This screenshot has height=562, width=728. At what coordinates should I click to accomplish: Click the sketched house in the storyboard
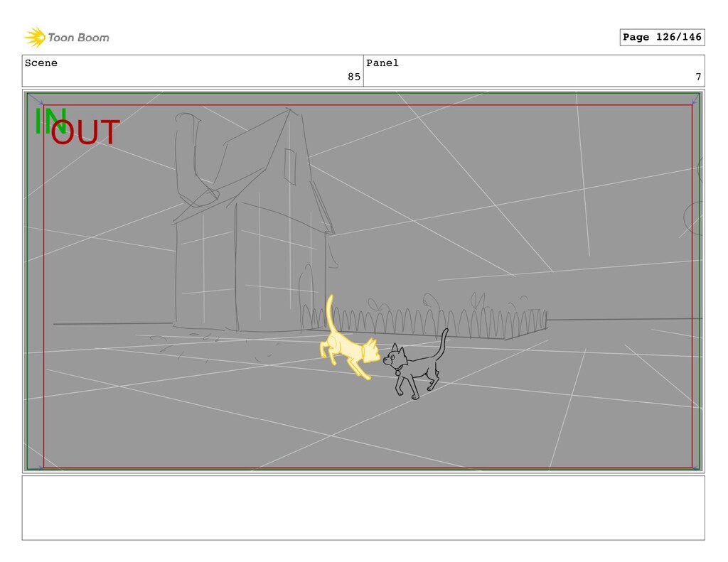pos(253,219)
